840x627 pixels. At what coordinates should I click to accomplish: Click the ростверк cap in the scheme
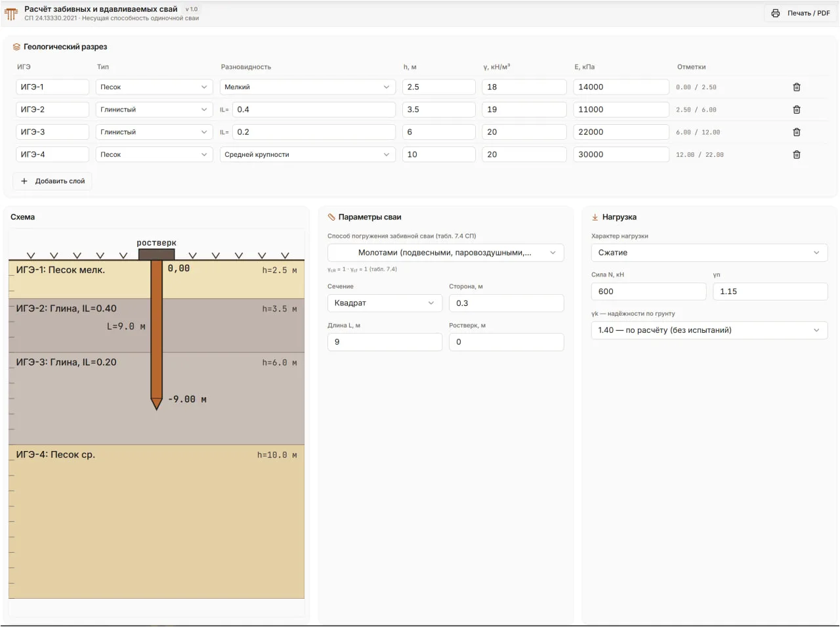pos(156,254)
